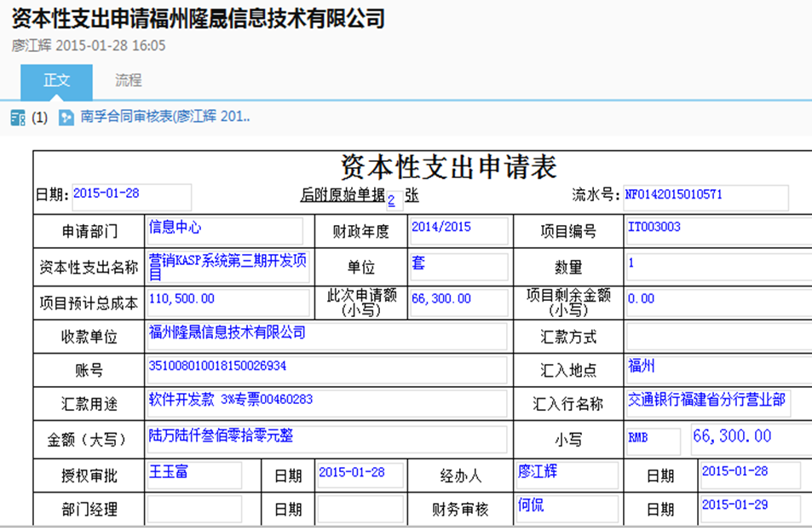This screenshot has height=531, width=812.
Task: Switch to the 正文 tab
Action: pyautogui.click(x=56, y=81)
